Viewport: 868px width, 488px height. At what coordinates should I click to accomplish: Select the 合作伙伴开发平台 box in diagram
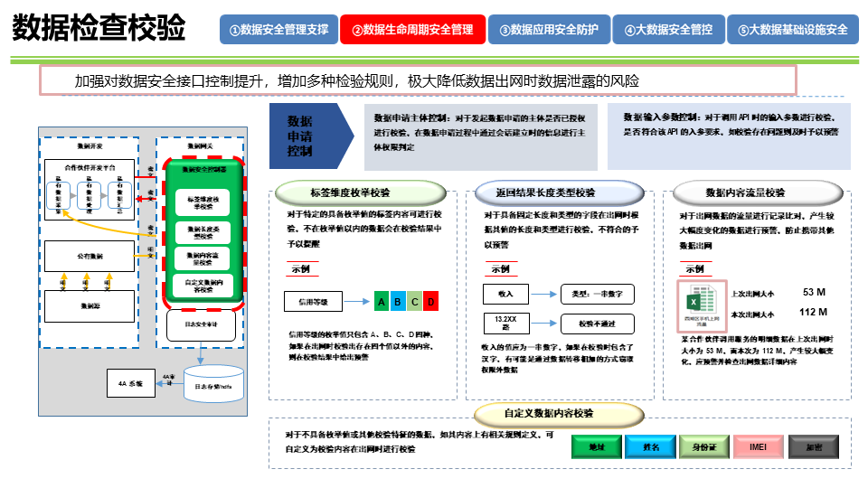(x=90, y=190)
